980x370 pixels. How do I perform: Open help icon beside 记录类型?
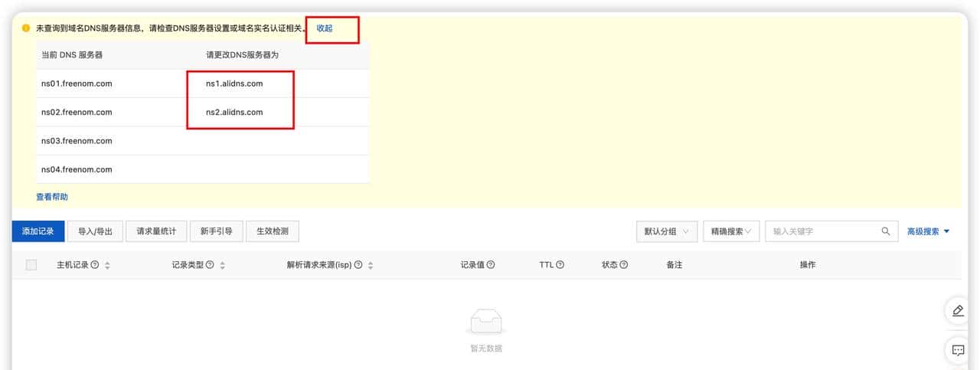210,265
